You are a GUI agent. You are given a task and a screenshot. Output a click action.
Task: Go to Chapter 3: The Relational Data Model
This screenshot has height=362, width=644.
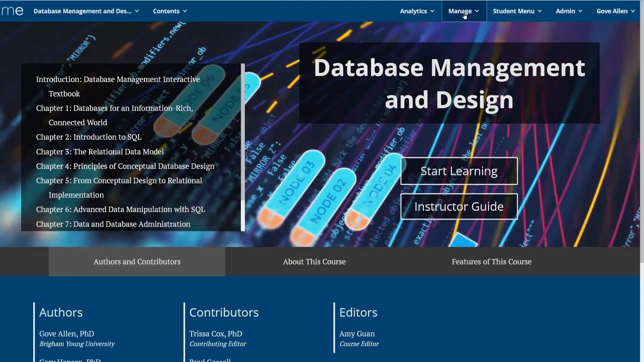click(100, 152)
